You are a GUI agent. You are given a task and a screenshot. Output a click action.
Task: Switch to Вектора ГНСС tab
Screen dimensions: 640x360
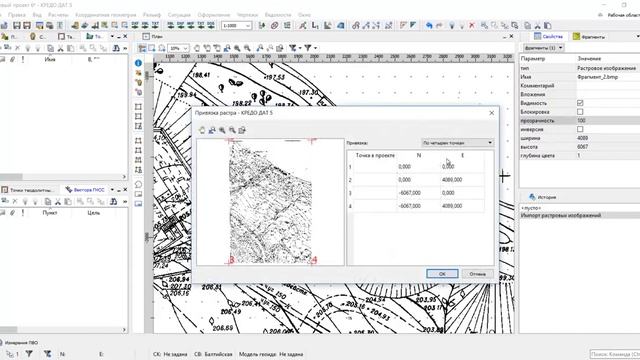tap(85, 190)
